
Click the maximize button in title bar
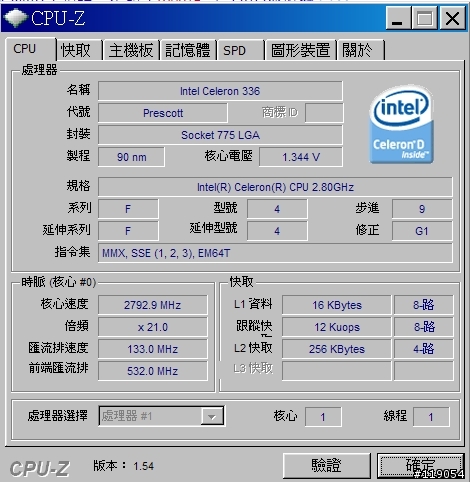pos(425,18)
